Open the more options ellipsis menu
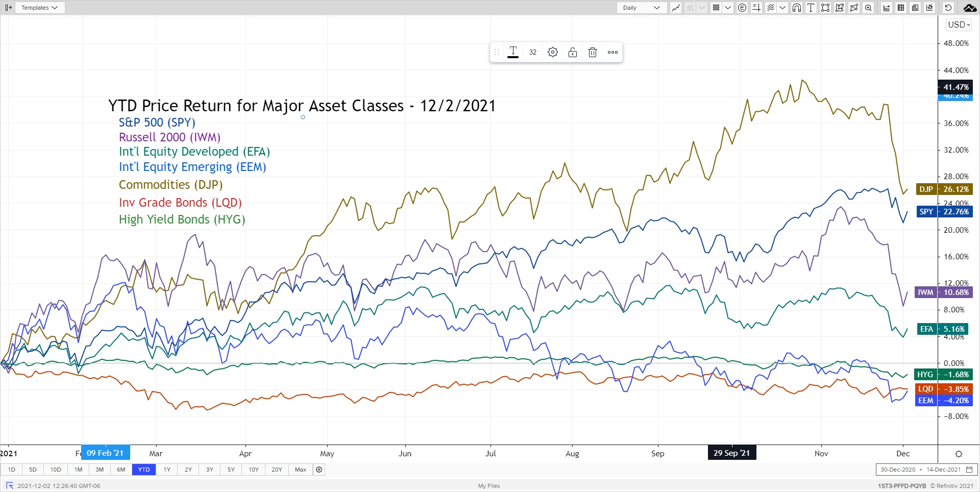This screenshot has width=980, height=492. pos(612,52)
